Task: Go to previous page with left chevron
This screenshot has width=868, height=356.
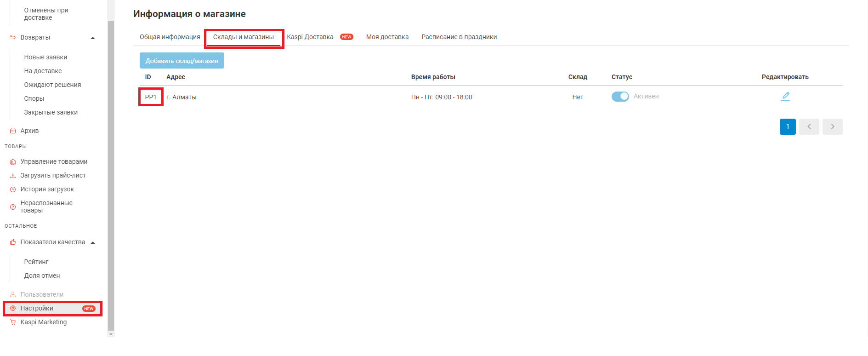Action: [809, 126]
